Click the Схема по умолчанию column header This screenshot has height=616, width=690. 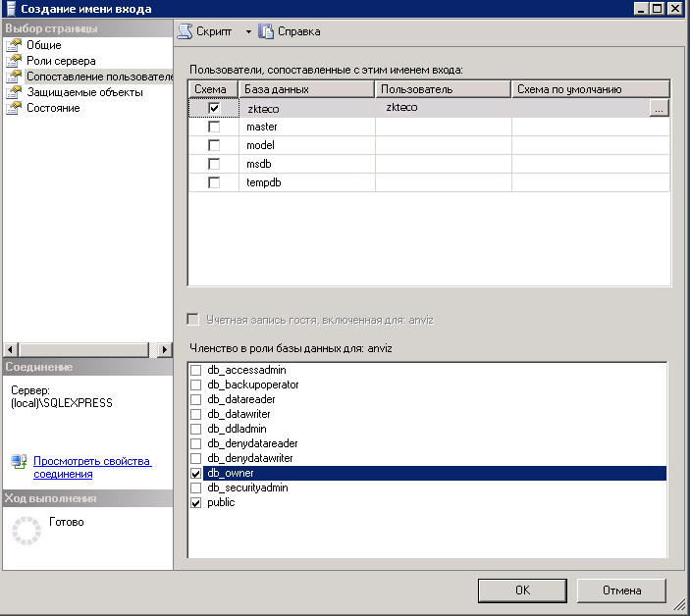click(x=591, y=89)
